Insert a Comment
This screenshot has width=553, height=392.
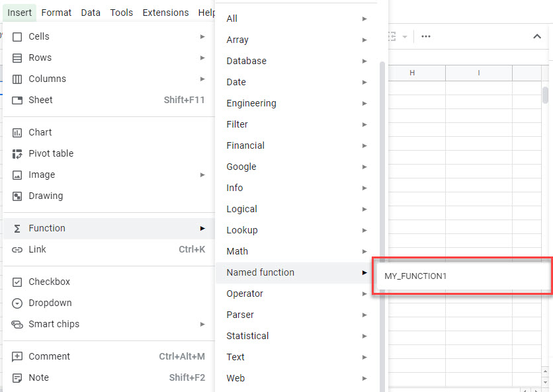point(48,356)
